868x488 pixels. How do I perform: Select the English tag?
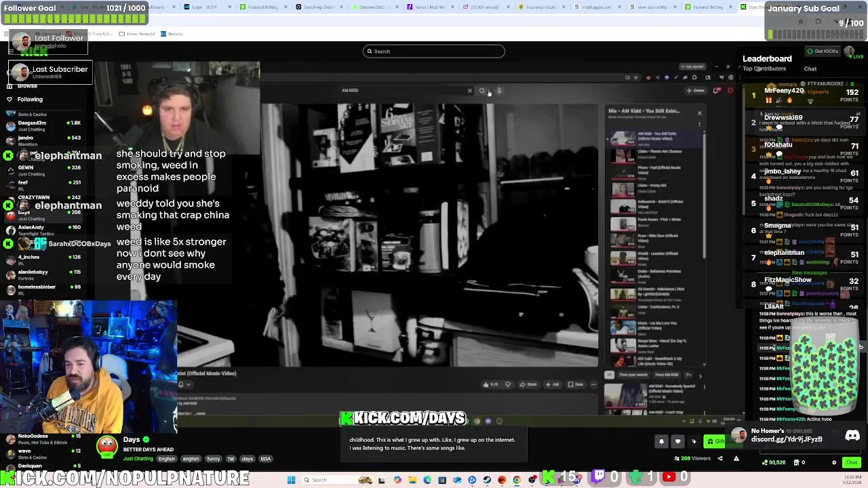(166, 459)
